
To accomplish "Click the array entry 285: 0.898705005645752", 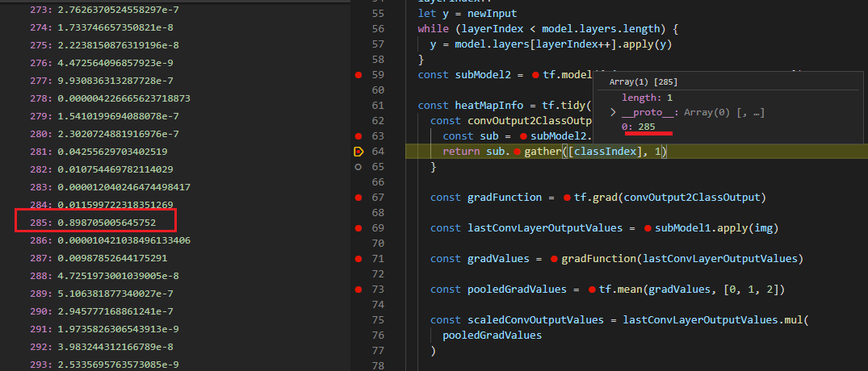I will tap(94, 223).
